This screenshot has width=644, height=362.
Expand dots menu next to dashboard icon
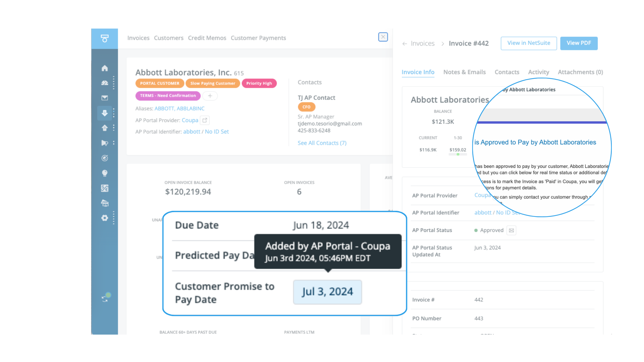click(x=114, y=83)
